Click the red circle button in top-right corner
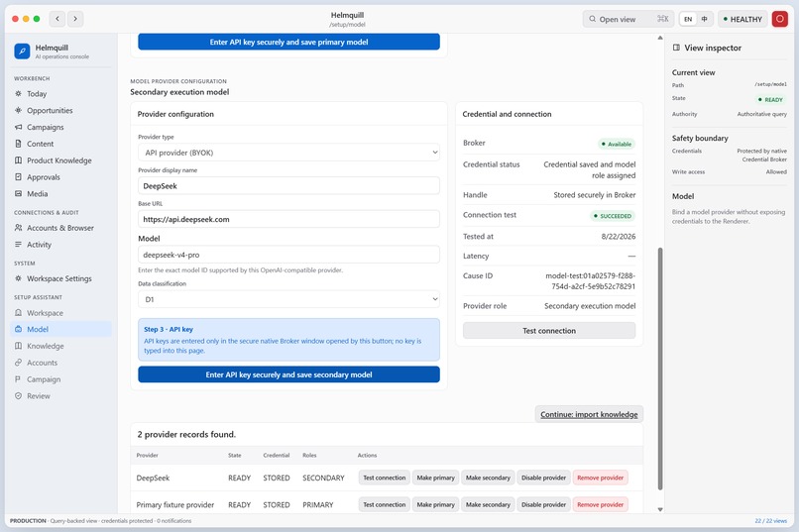Image resolution: width=799 pixels, height=532 pixels. pos(779,19)
